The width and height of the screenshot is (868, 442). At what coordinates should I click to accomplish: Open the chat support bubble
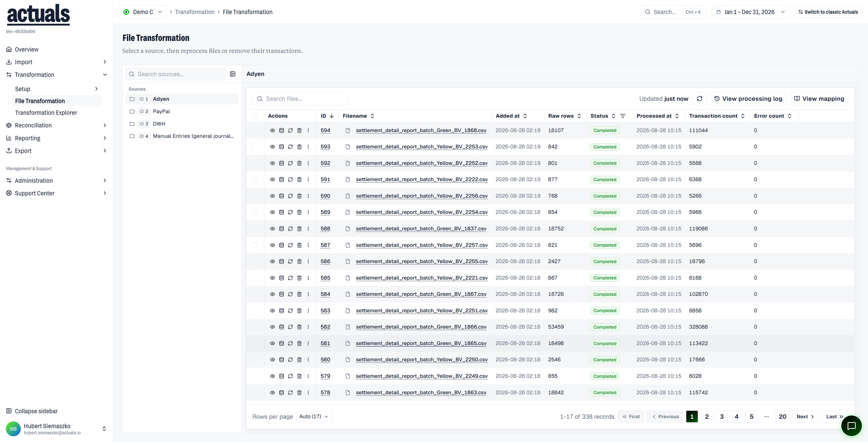(851, 426)
